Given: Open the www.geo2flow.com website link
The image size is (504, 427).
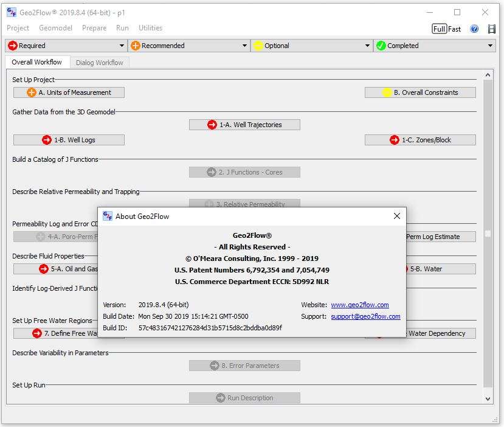Looking at the screenshot, I should click(x=359, y=305).
